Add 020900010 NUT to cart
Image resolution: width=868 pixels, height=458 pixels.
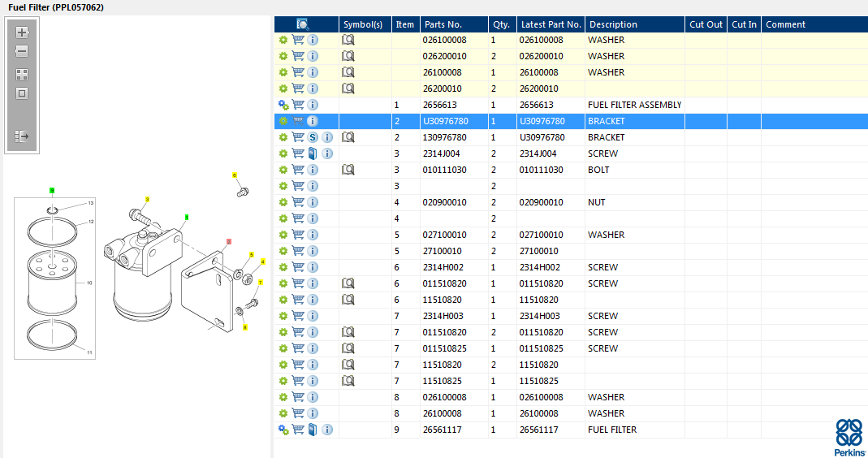(298, 202)
